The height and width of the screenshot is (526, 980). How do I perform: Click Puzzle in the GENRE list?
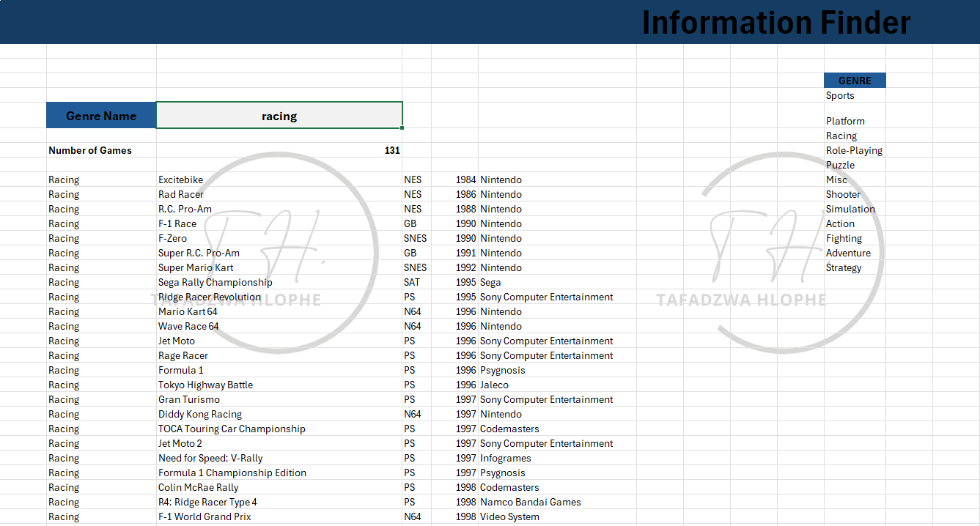click(840, 165)
